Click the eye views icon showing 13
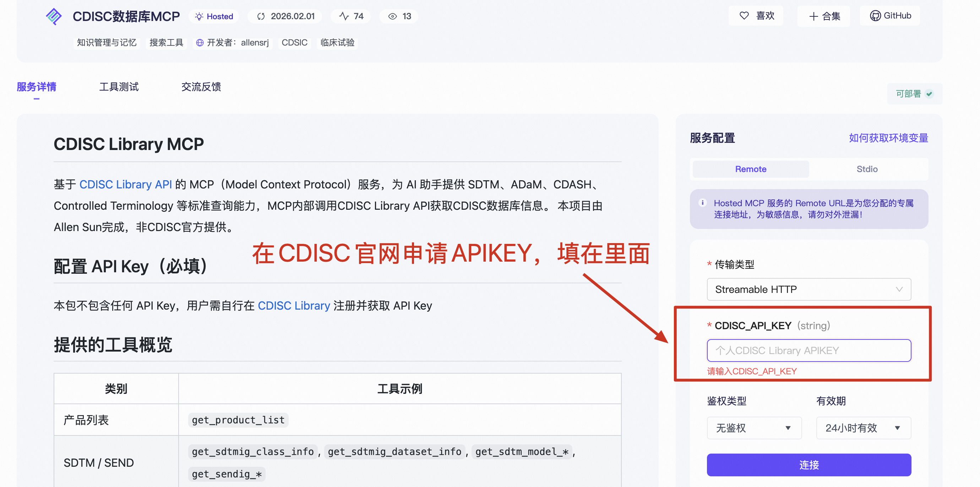This screenshot has width=980, height=487. point(392,16)
